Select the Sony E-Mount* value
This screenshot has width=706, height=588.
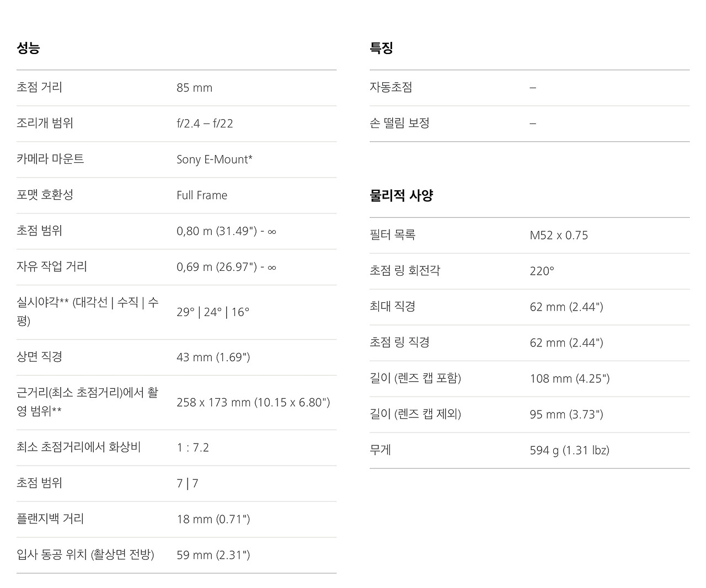click(215, 159)
